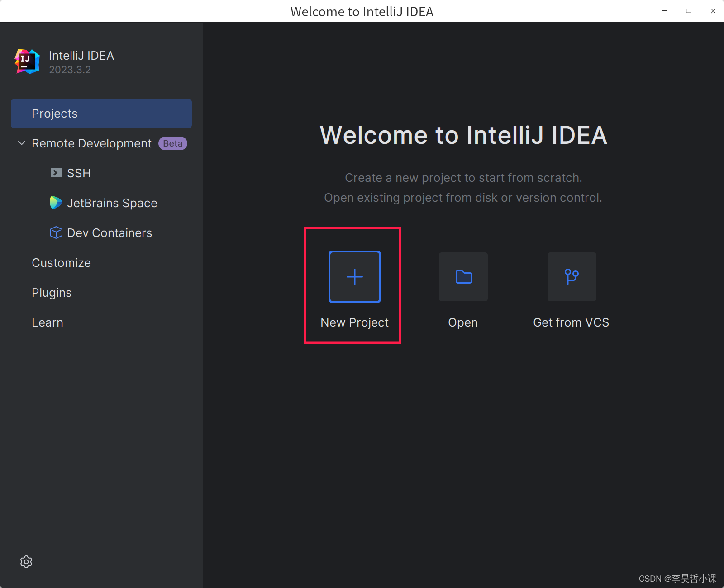Click the IntelliJ IDEA logo

[x=27, y=62]
